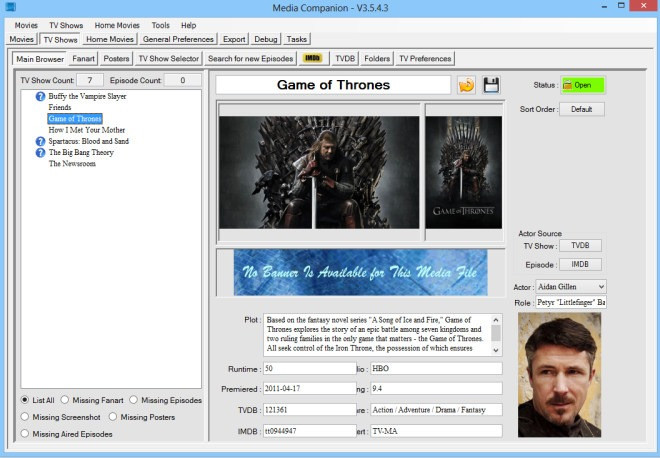Click the Default sort order button

pyautogui.click(x=582, y=109)
